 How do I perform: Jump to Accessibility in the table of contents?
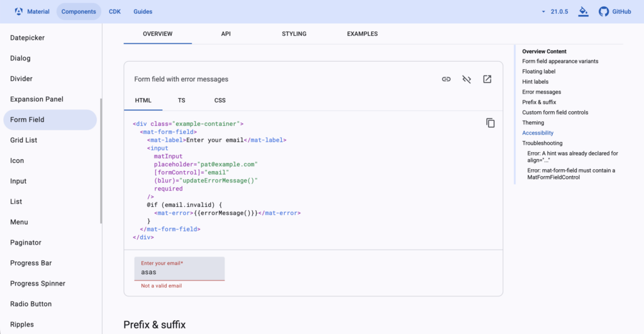538,133
